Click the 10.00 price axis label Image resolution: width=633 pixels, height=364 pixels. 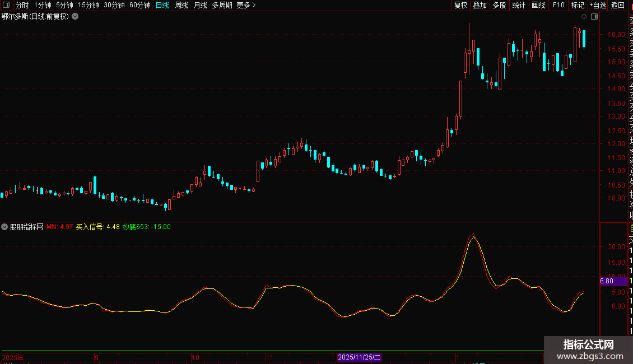click(x=616, y=198)
